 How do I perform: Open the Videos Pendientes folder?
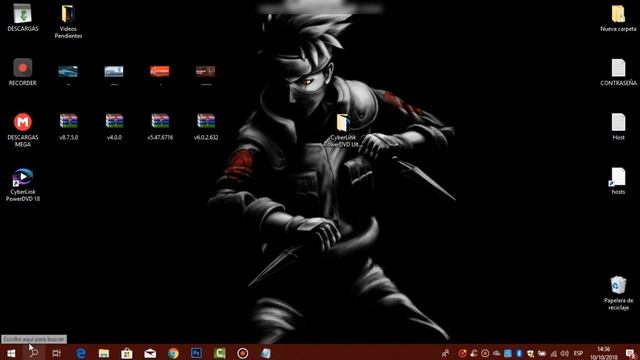(68, 21)
